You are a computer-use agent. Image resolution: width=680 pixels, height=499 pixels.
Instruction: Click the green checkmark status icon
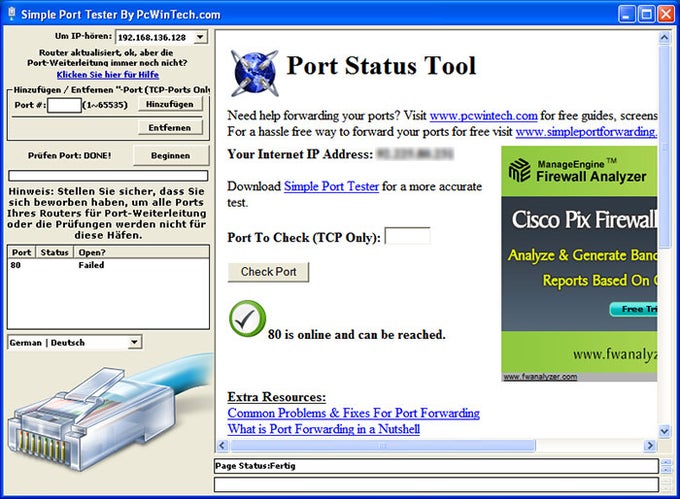(x=247, y=319)
